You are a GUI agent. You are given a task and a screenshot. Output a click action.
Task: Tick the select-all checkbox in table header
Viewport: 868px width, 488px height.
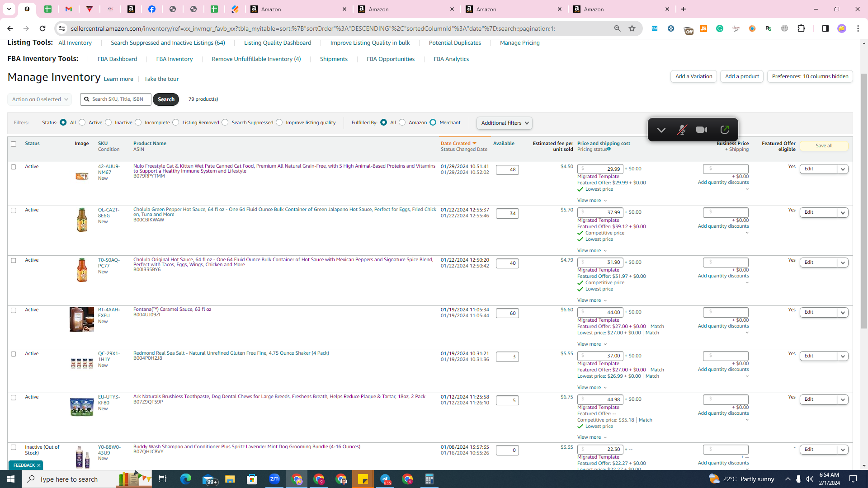[14, 144]
